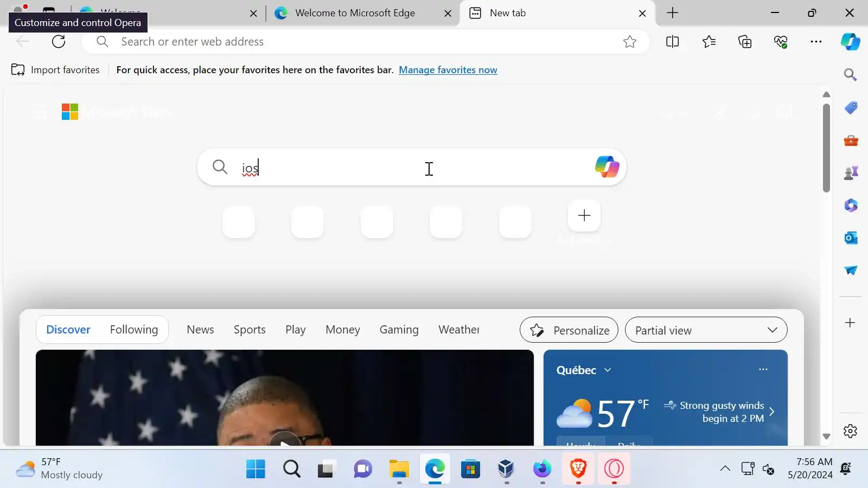Open Outlook icon in sidebar

[851, 238]
